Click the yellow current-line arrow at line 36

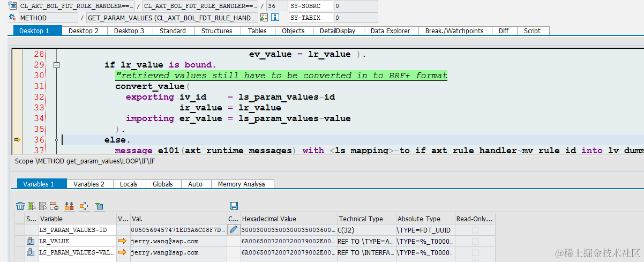17,140
